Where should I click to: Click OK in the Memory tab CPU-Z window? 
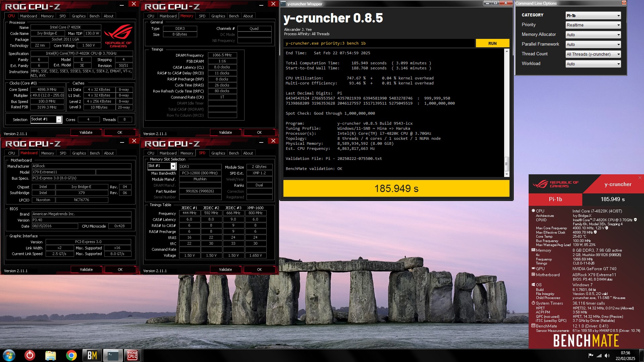click(x=259, y=132)
